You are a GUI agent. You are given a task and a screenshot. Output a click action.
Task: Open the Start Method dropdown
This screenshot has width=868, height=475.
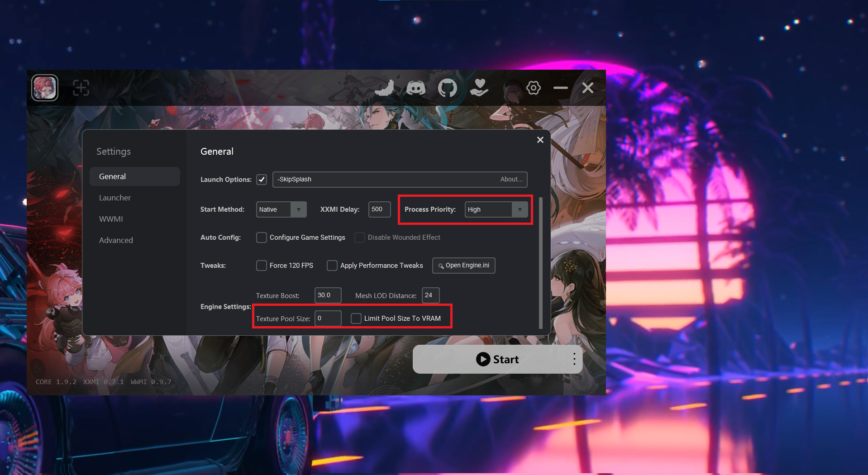point(281,209)
